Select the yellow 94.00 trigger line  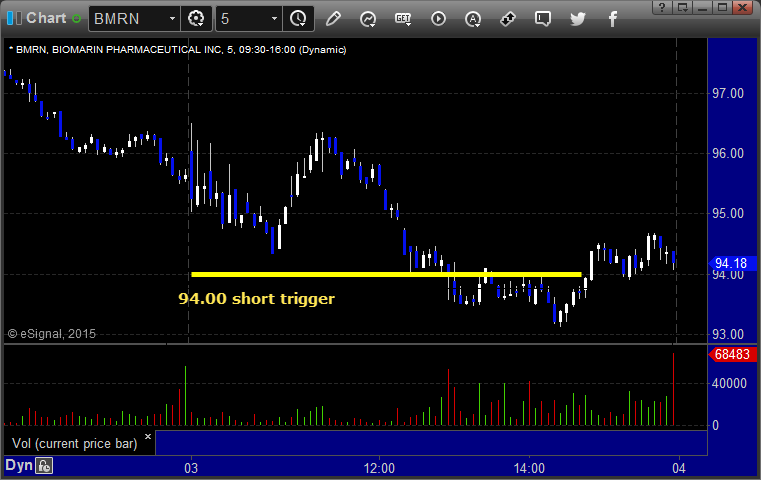[386, 274]
